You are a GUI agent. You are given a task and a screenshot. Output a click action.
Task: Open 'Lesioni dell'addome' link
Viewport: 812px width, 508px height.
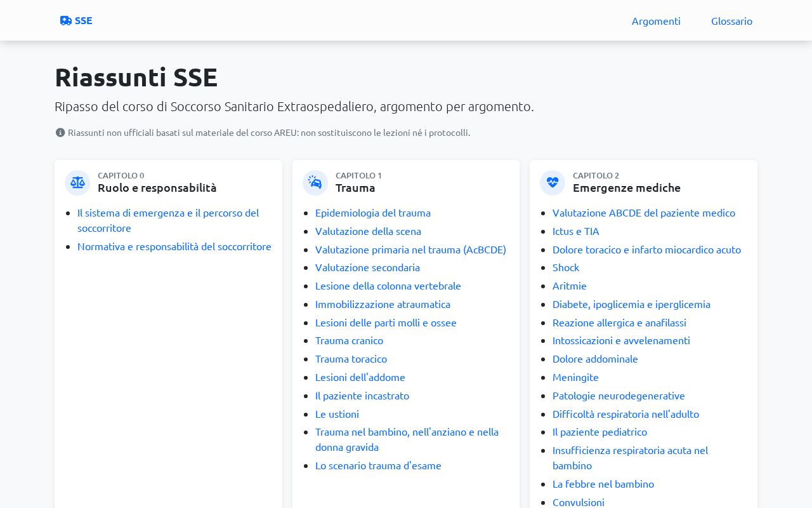(360, 377)
